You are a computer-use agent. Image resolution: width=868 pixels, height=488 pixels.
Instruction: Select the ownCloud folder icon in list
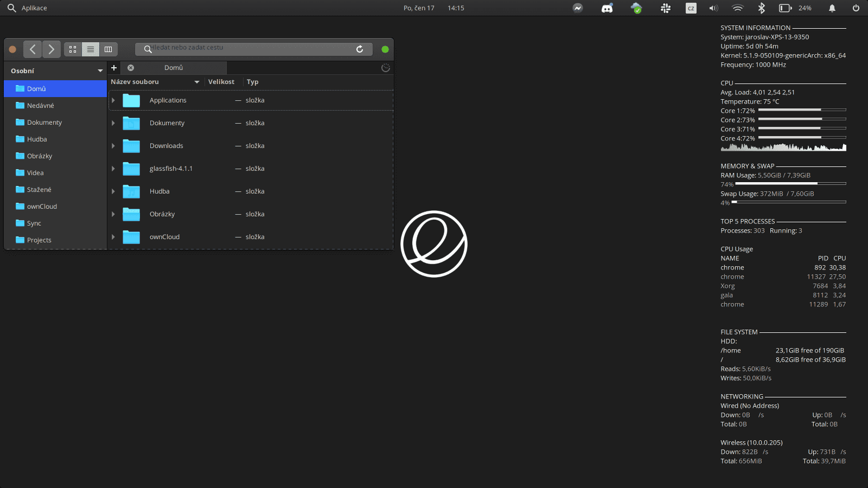[x=131, y=237]
